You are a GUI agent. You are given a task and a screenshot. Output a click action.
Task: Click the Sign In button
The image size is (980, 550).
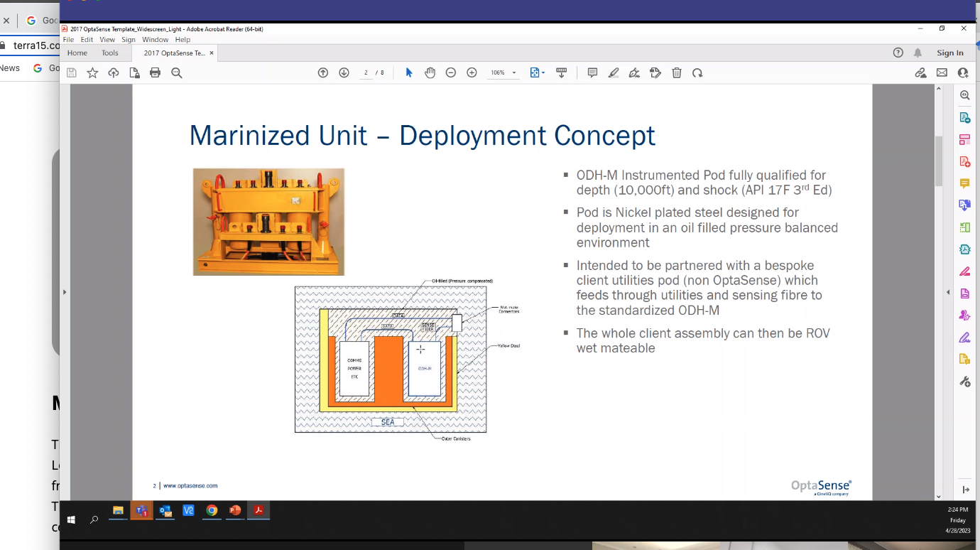pos(950,53)
